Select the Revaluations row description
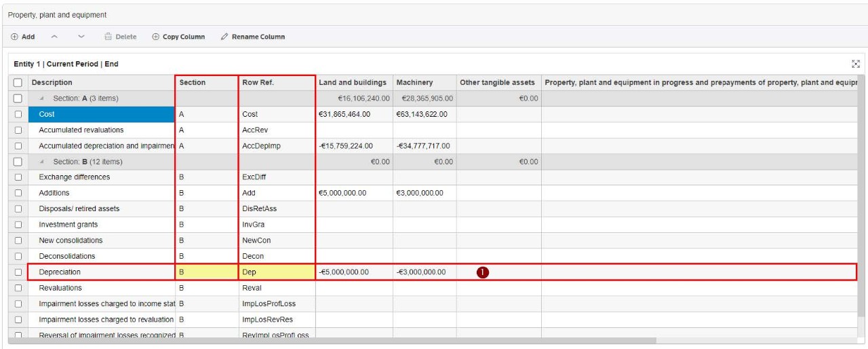 (101, 288)
